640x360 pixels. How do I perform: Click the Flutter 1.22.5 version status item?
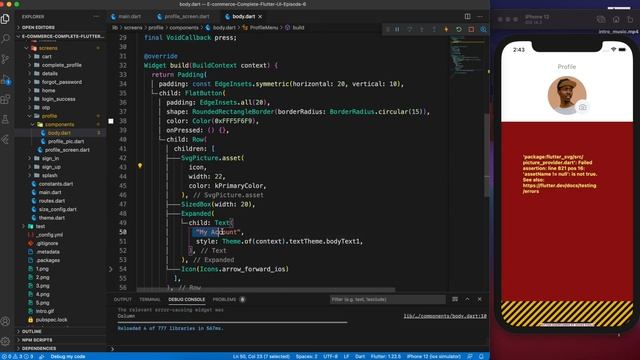click(x=386, y=356)
